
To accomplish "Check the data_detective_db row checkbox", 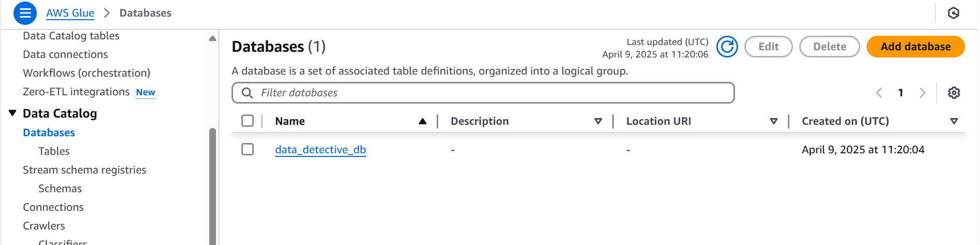I will [x=248, y=149].
